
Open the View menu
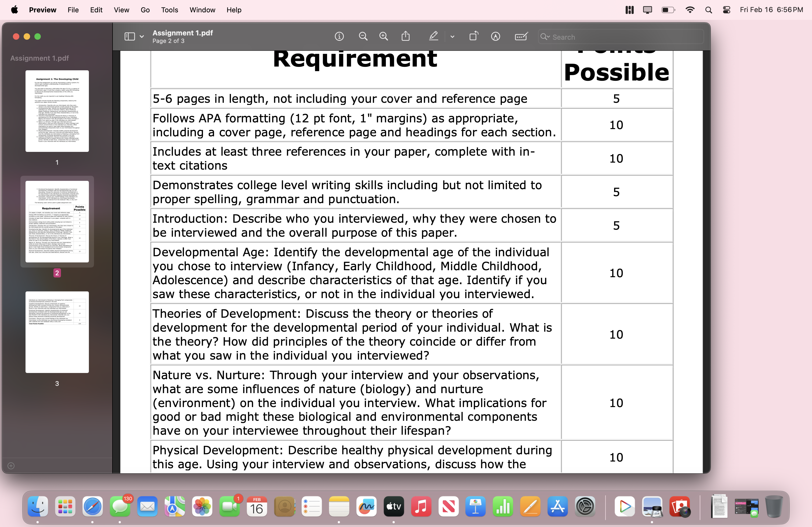[121, 10]
